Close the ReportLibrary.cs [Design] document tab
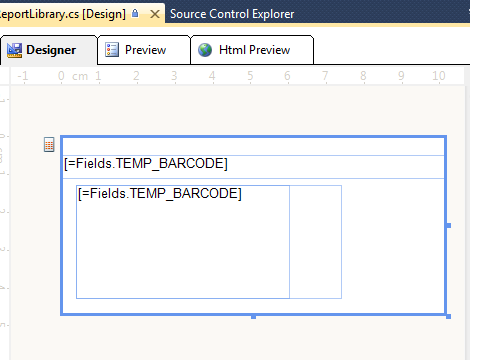This screenshot has width=486, height=360. [x=155, y=14]
